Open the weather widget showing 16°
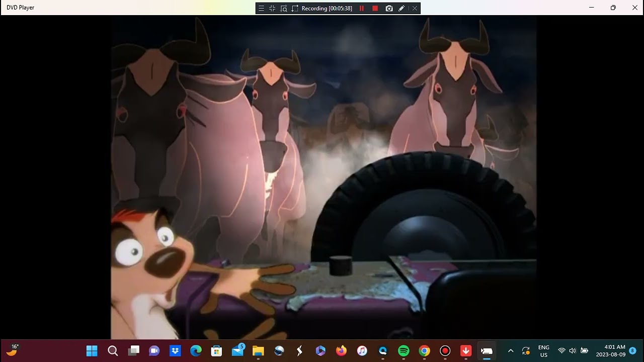Screen dimensions: 644x362 [13, 350]
